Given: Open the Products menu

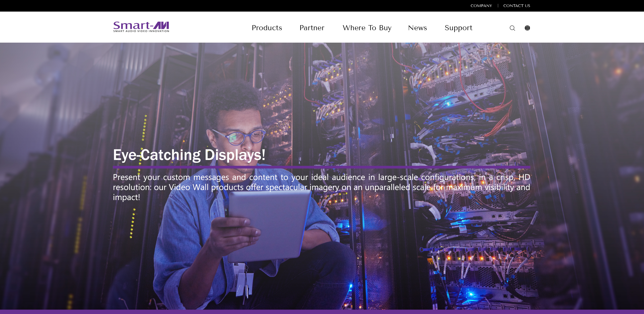Looking at the screenshot, I should click(x=267, y=28).
